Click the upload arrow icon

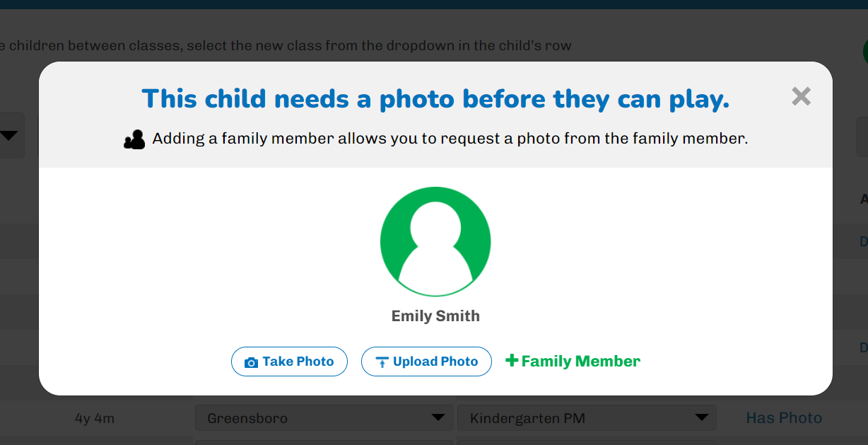[382, 362]
